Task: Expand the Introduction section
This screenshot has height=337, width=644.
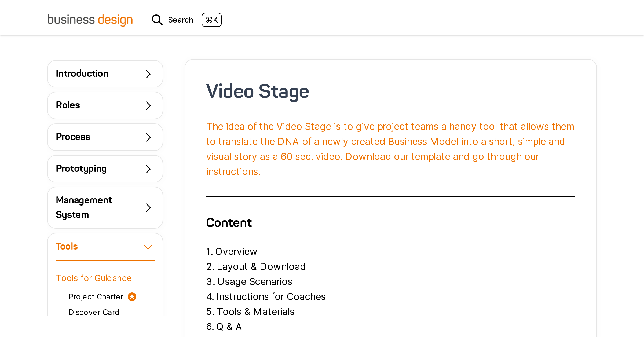Action: coord(105,74)
